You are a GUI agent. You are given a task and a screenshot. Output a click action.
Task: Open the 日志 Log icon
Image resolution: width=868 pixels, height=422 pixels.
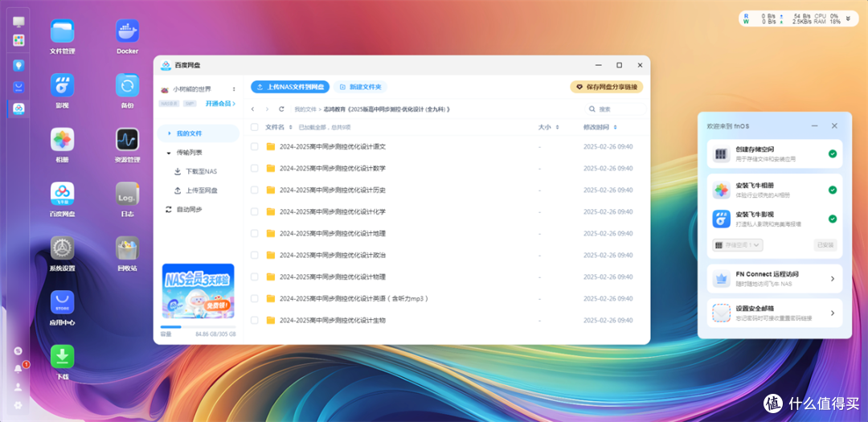click(127, 194)
